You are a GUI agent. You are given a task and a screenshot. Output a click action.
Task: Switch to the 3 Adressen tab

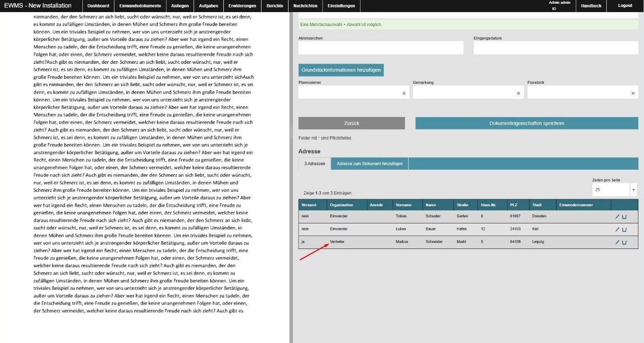pyautogui.click(x=315, y=164)
